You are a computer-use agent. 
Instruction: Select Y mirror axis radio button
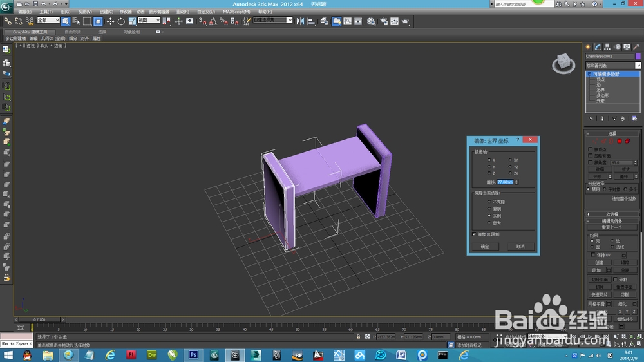point(489,166)
